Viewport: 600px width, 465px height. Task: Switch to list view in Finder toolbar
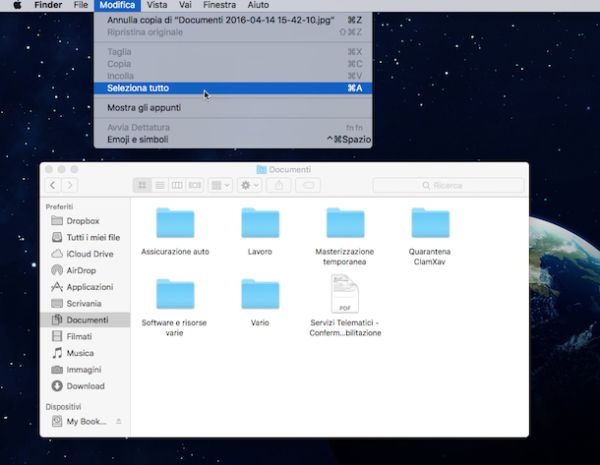[160, 186]
